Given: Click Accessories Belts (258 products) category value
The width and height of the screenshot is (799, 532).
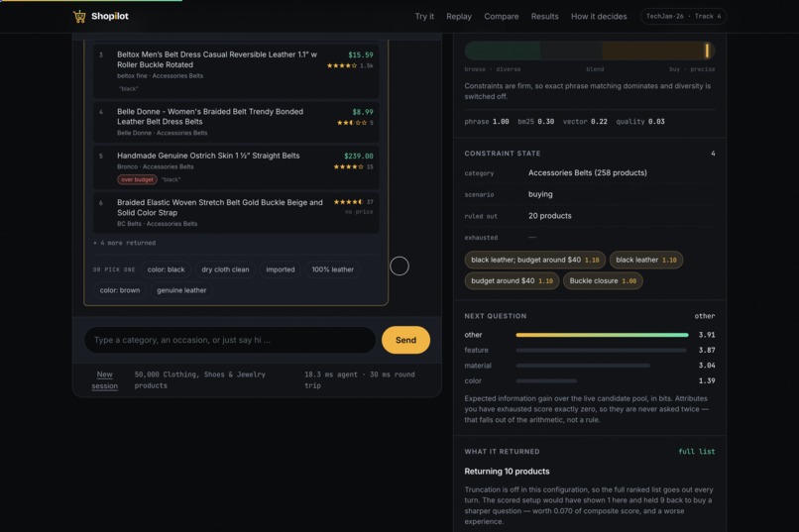Looking at the screenshot, I should [588, 173].
